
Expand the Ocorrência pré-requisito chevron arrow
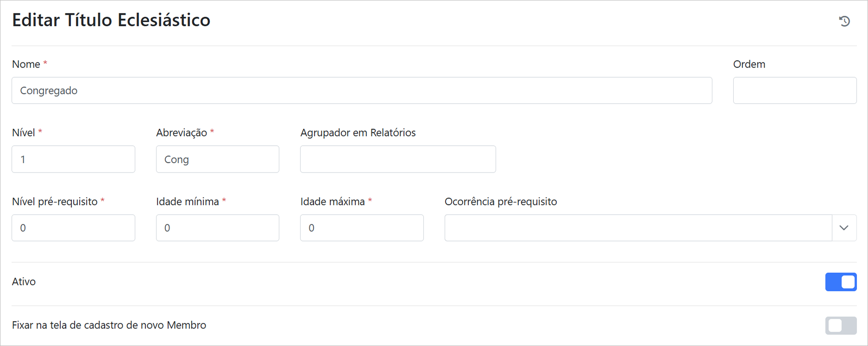[844, 228]
